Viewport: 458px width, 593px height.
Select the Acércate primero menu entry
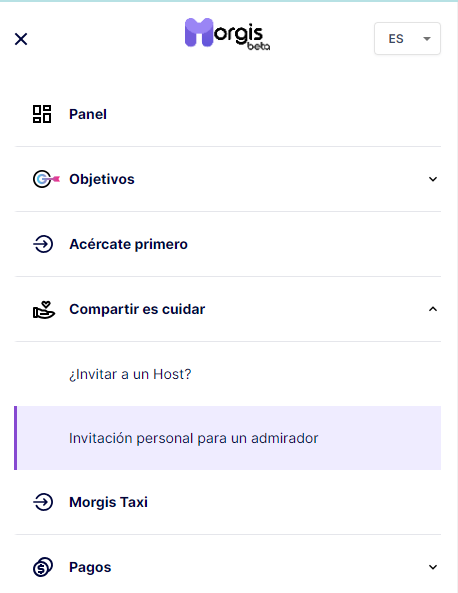point(228,244)
